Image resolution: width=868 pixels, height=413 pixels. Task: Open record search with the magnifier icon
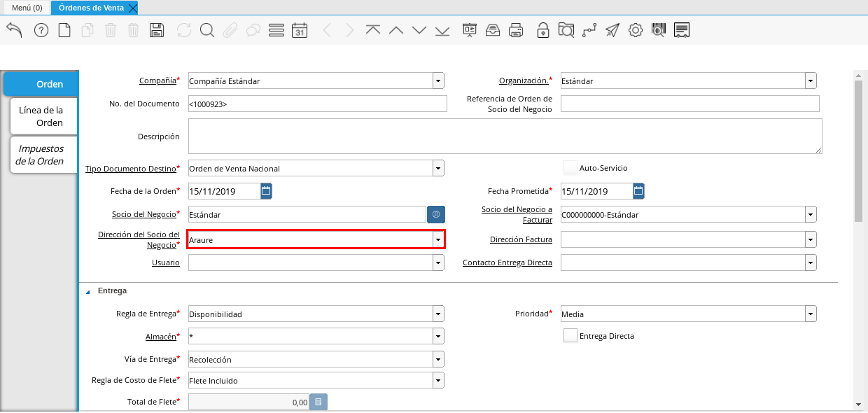click(x=206, y=30)
